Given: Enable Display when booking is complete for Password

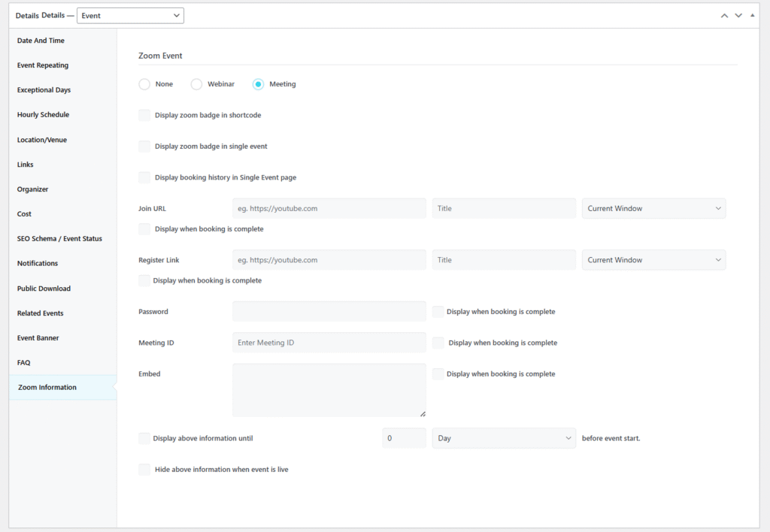Looking at the screenshot, I should (438, 311).
